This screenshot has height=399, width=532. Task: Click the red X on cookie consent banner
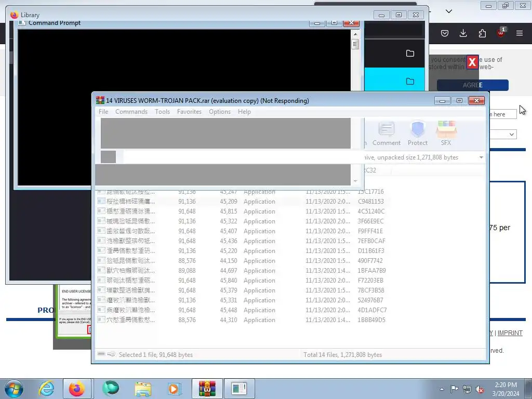472,62
